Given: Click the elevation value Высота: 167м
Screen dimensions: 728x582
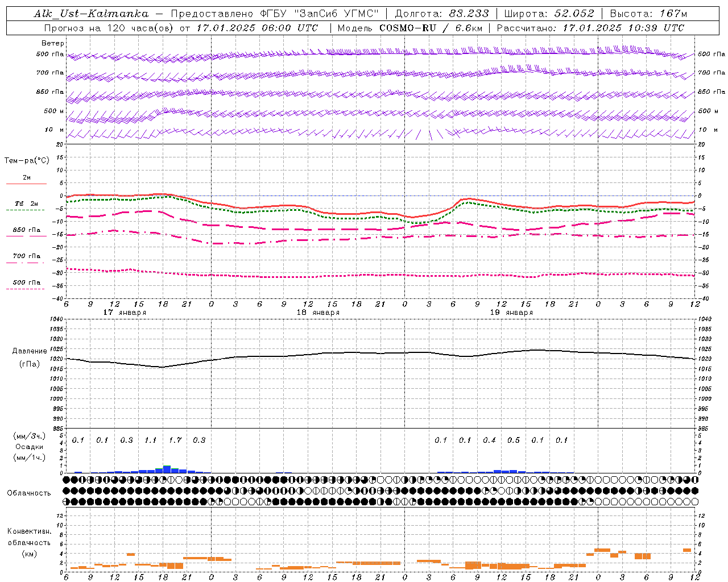Looking at the screenshot, I should (648, 14).
